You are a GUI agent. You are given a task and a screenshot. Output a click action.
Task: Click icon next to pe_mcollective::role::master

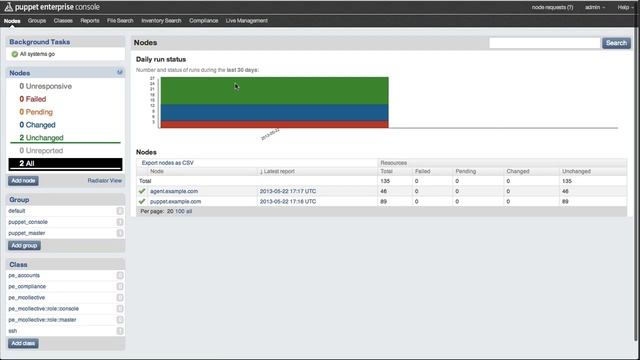click(x=120, y=320)
